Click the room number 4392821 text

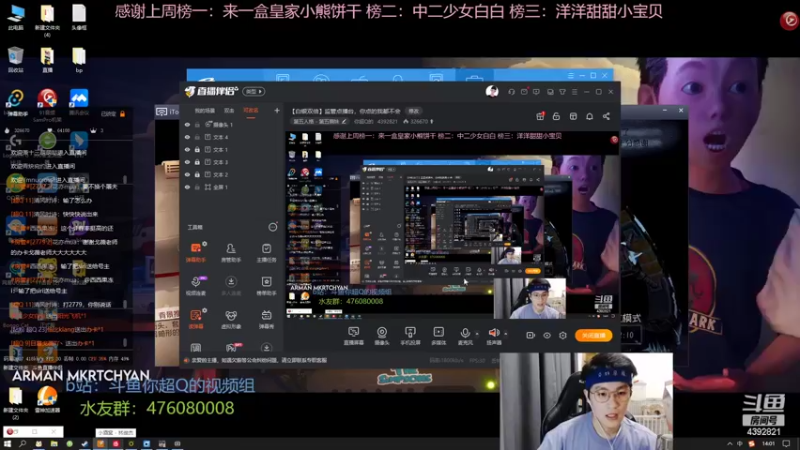tap(387, 121)
